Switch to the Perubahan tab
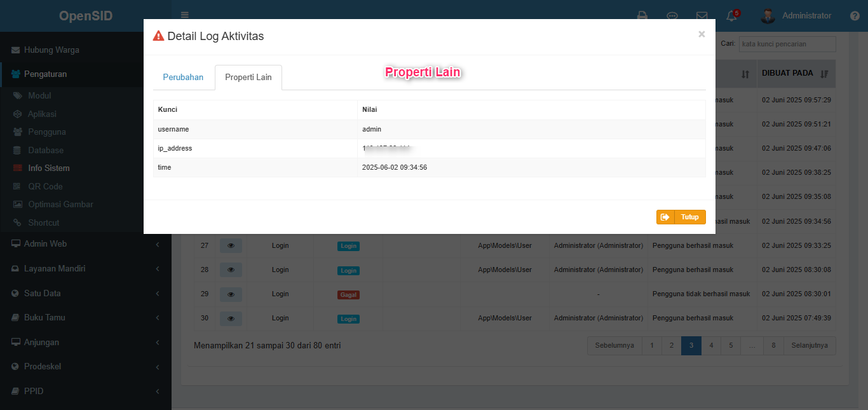 (183, 77)
